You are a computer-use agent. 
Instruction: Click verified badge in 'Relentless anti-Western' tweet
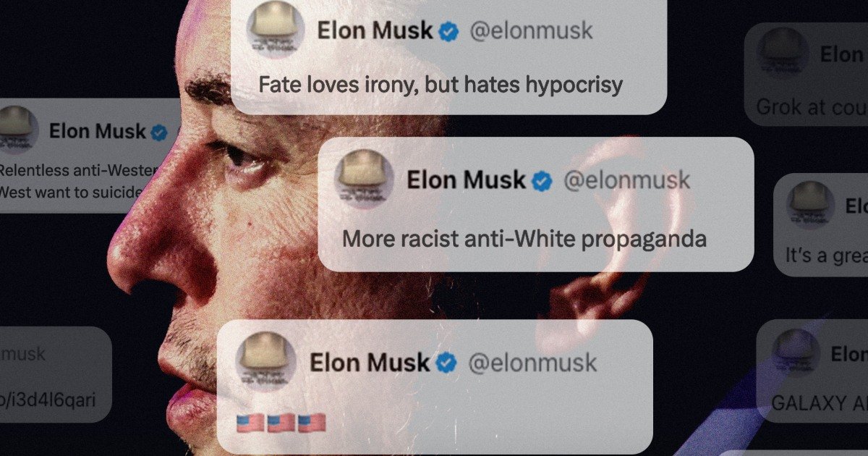point(158,132)
